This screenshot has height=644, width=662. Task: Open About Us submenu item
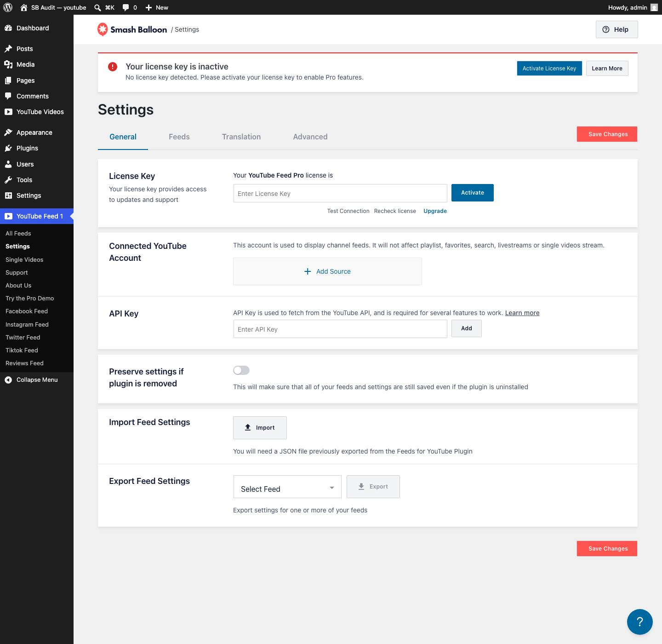18,286
